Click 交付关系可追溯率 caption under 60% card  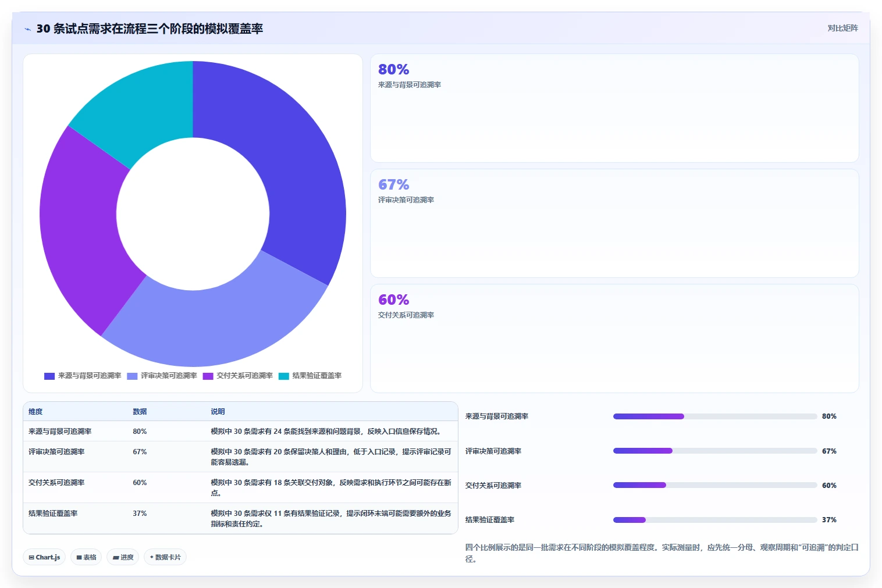pyautogui.click(x=406, y=315)
